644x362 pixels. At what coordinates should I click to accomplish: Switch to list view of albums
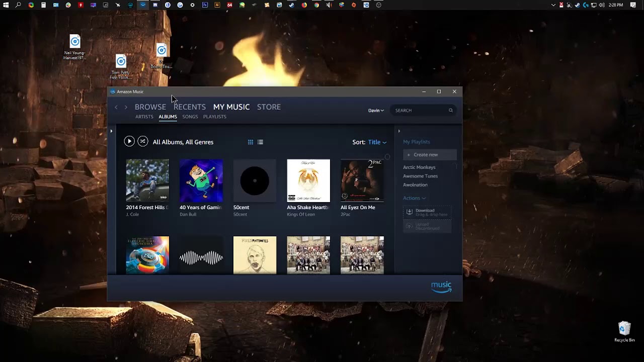pyautogui.click(x=260, y=142)
